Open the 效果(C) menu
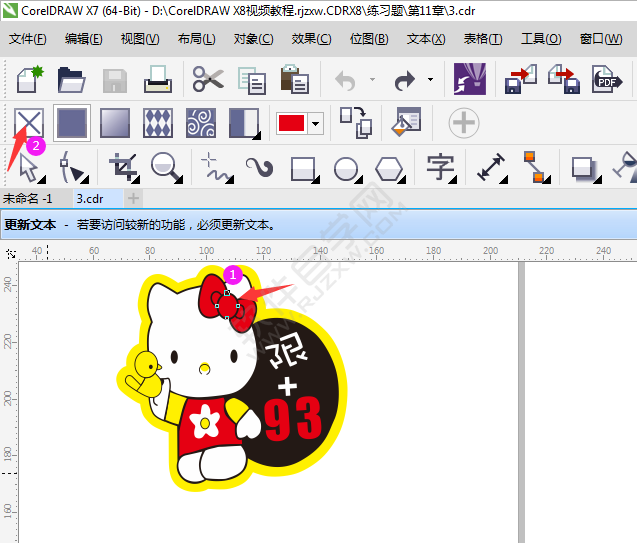 (x=311, y=39)
